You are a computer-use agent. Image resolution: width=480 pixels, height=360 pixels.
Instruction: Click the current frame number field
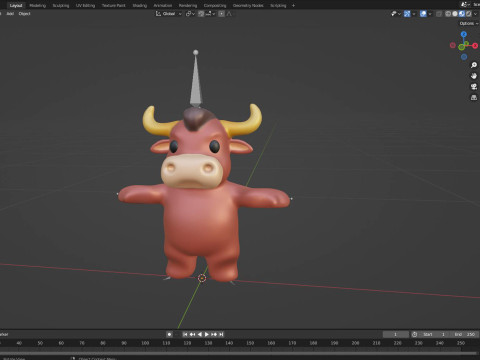(x=396, y=334)
